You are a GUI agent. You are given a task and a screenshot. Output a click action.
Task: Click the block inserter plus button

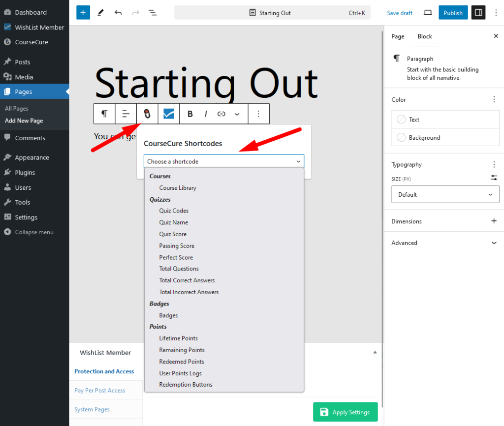(x=83, y=13)
